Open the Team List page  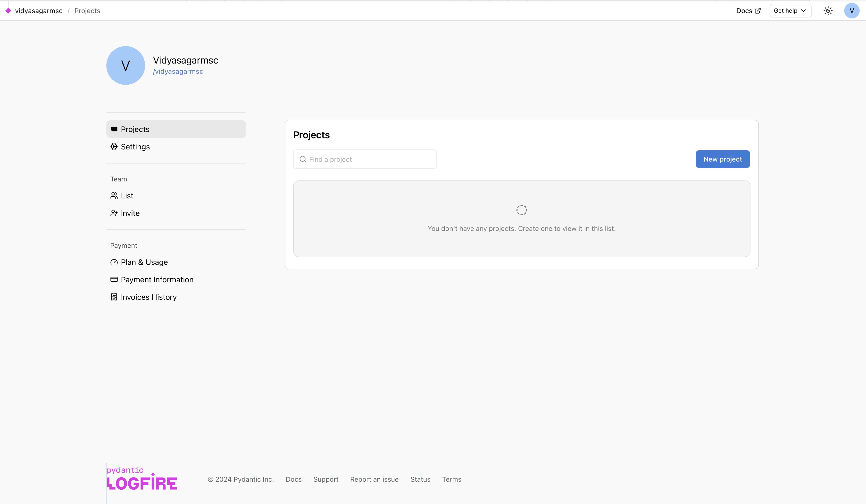coord(127,196)
